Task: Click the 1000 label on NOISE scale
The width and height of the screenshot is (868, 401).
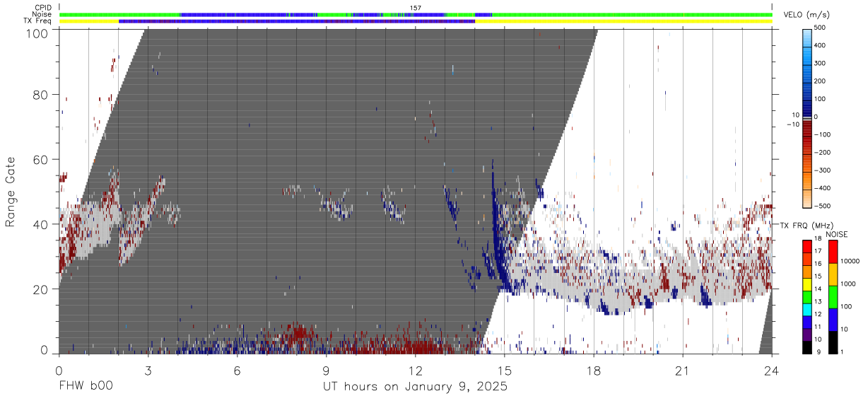Action: pos(847,284)
